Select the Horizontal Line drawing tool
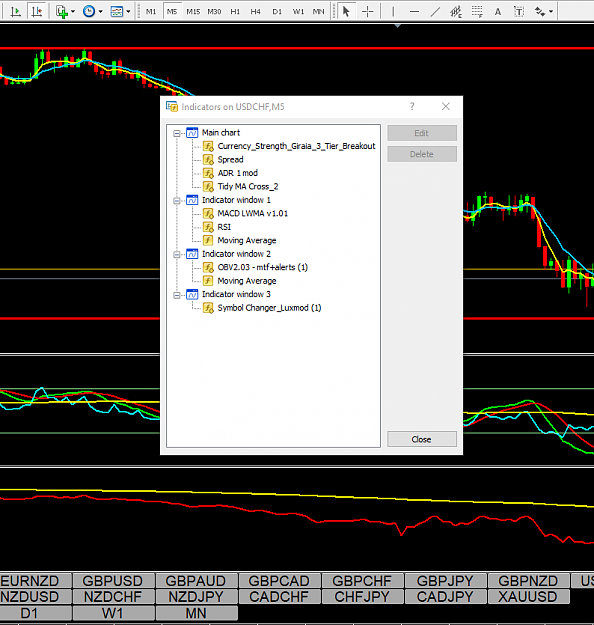 415,12
